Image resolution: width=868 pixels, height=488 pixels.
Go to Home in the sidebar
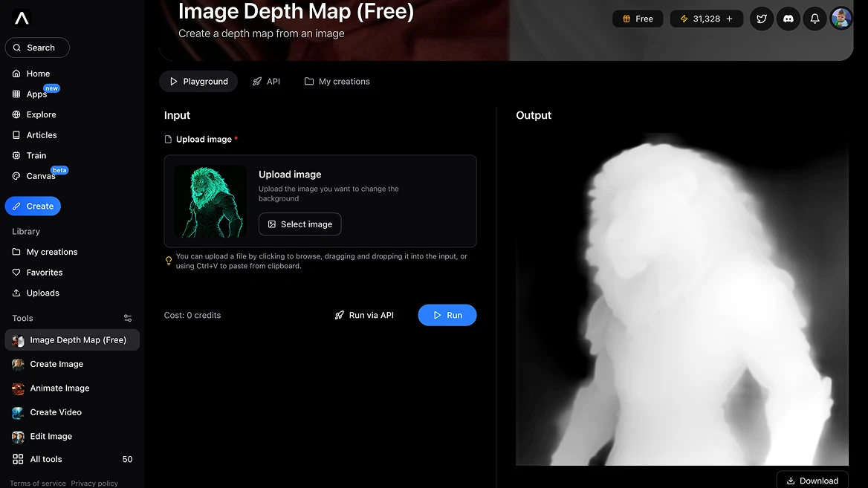click(38, 74)
